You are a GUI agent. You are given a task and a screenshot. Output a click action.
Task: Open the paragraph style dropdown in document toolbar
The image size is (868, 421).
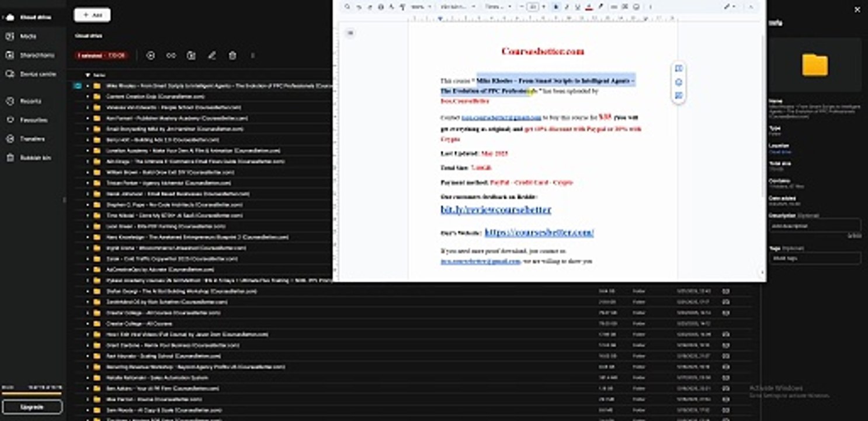[x=458, y=7]
